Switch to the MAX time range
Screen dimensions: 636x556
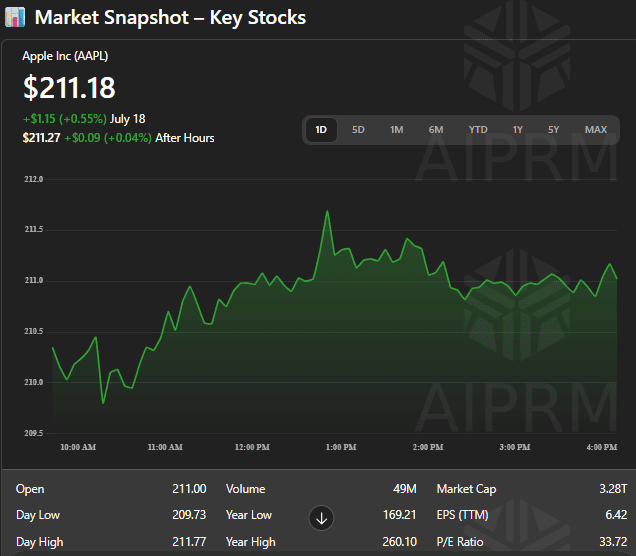click(595, 130)
